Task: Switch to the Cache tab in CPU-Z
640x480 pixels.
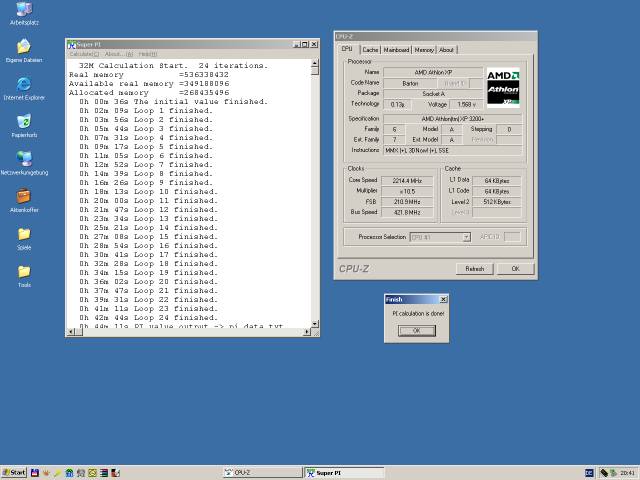Action: coord(370,50)
